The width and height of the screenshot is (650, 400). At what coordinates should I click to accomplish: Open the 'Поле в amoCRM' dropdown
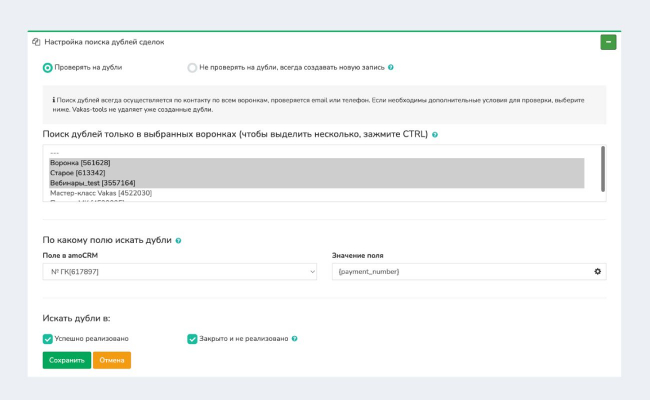point(179,272)
